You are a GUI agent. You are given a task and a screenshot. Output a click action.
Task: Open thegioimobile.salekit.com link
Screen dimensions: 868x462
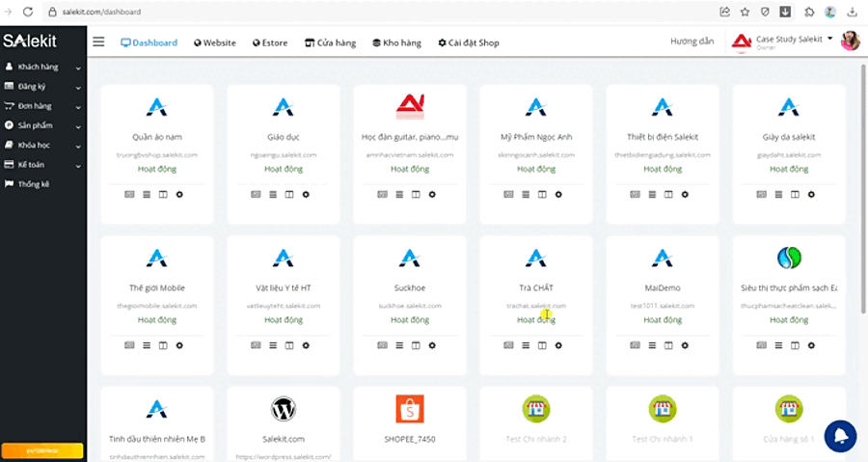click(x=157, y=306)
